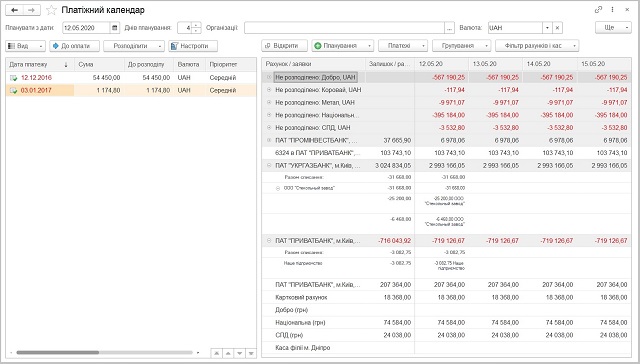The image size is (640, 364).
Task: Open the Розподілити dropdown
Action: [134, 46]
